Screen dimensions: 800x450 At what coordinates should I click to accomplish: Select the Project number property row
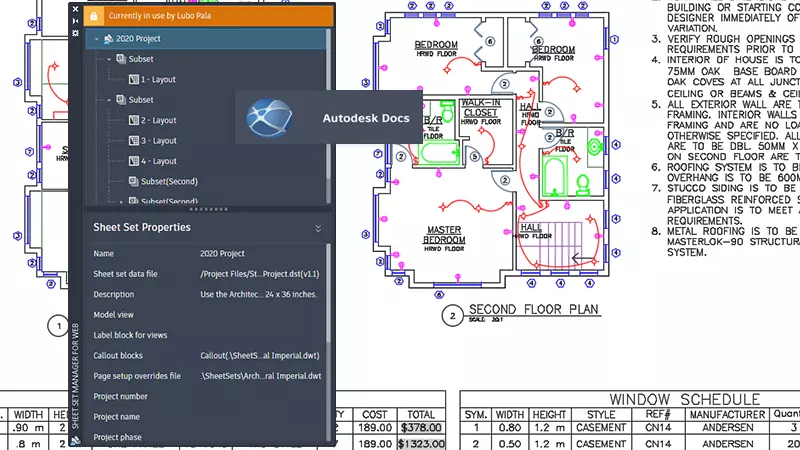[x=206, y=396]
